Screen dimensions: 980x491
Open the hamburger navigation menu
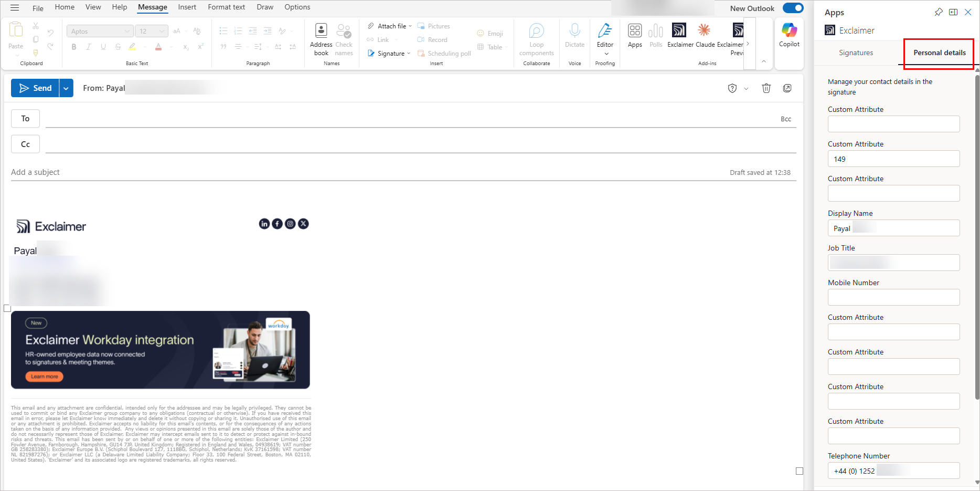pos(15,7)
